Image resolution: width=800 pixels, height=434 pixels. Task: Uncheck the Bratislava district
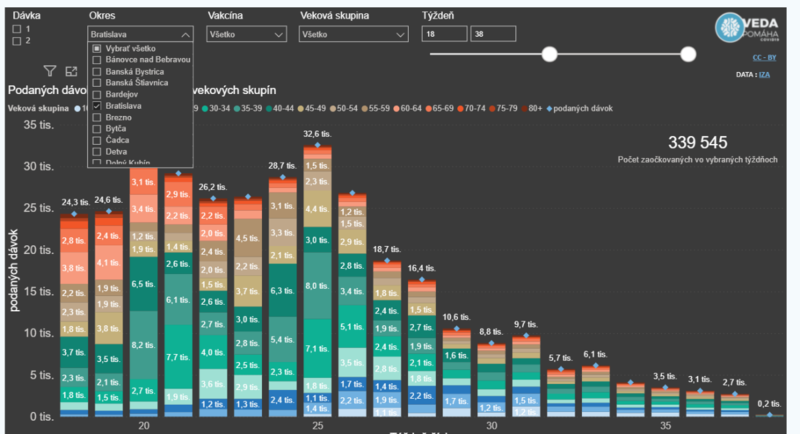pyautogui.click(x=97, y=106)
